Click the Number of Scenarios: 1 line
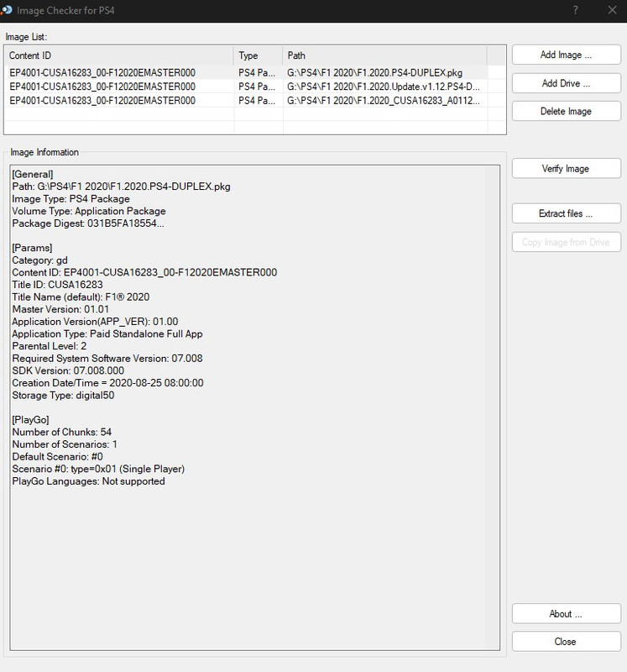The height and width of the screenshot is (672, 627). pos(65,444)
